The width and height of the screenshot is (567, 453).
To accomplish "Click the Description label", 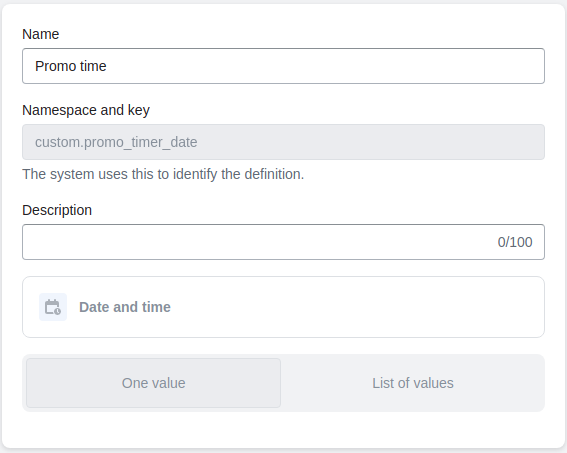I will [x=57, y=210].
